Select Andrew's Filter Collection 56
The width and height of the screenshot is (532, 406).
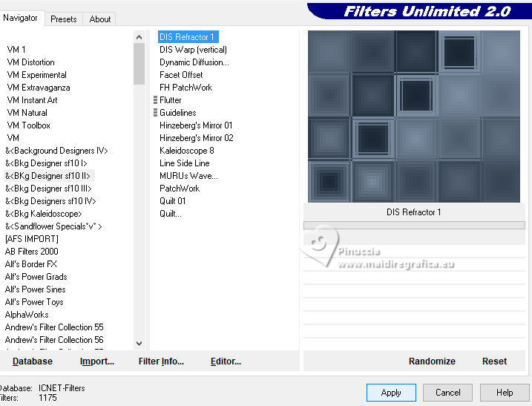coord(54,339)
